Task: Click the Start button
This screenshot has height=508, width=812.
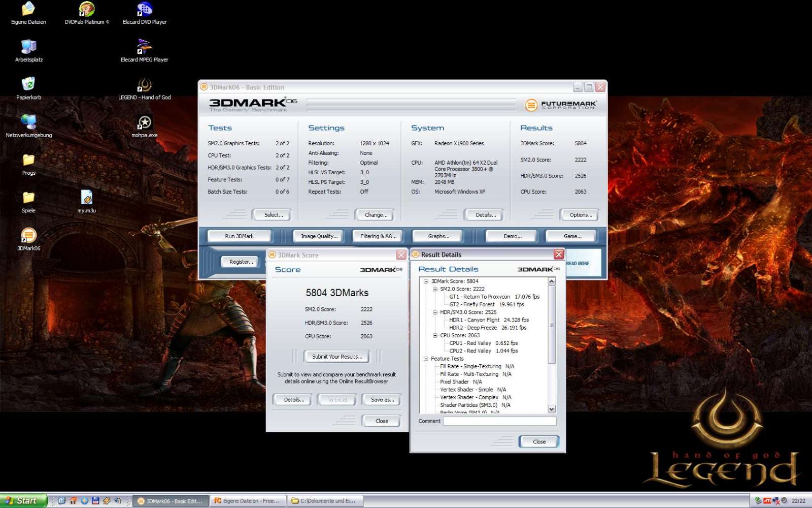Action: click(x=23, y=500)
